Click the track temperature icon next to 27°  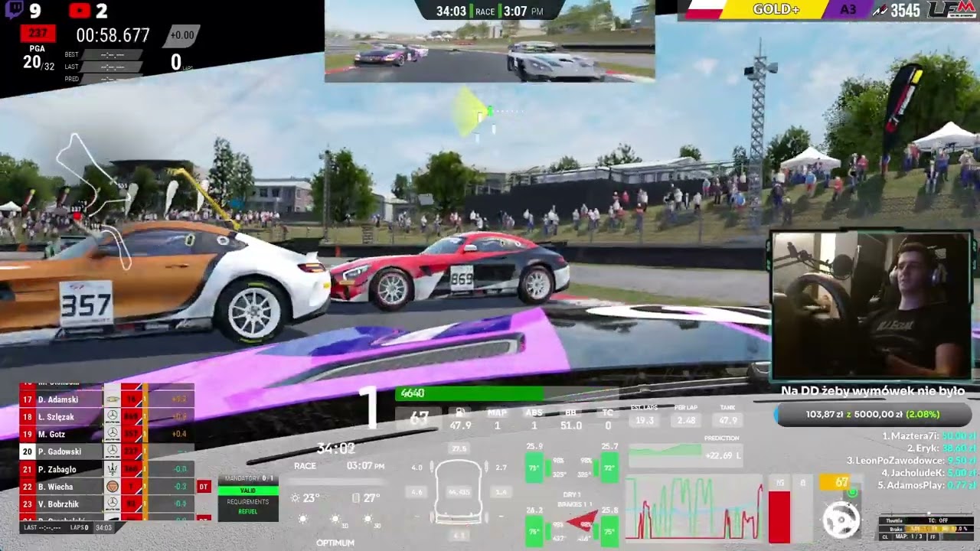click(355, 498)
